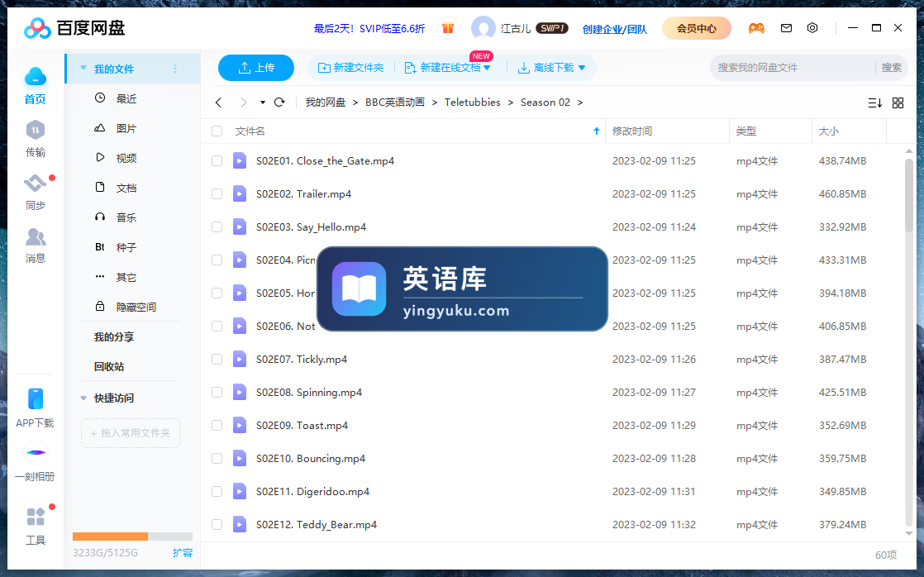Go forward with the right arrow
This screenshot has width=924, height=577.
(x=243, y=103)
